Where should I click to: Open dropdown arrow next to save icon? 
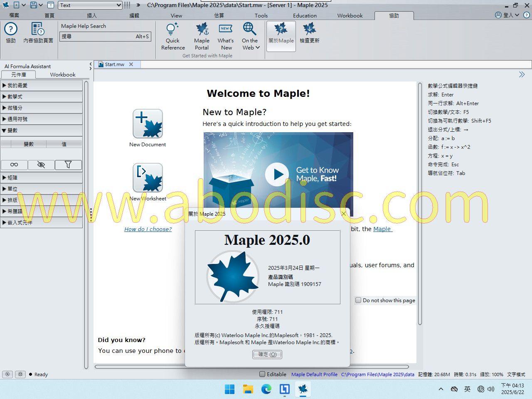[x=41, y=5]
